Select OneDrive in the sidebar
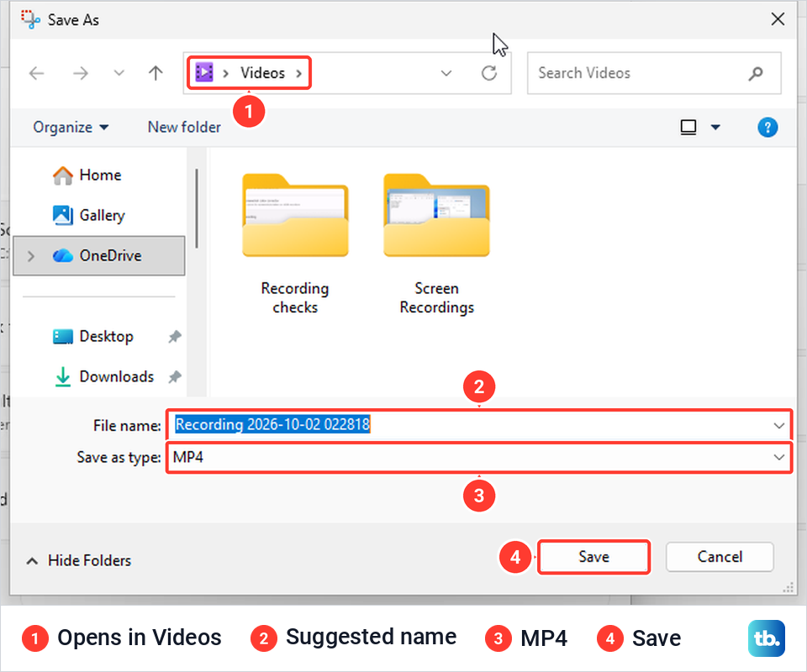This screenshot has width=807, height=672. (x=99, y=256)
